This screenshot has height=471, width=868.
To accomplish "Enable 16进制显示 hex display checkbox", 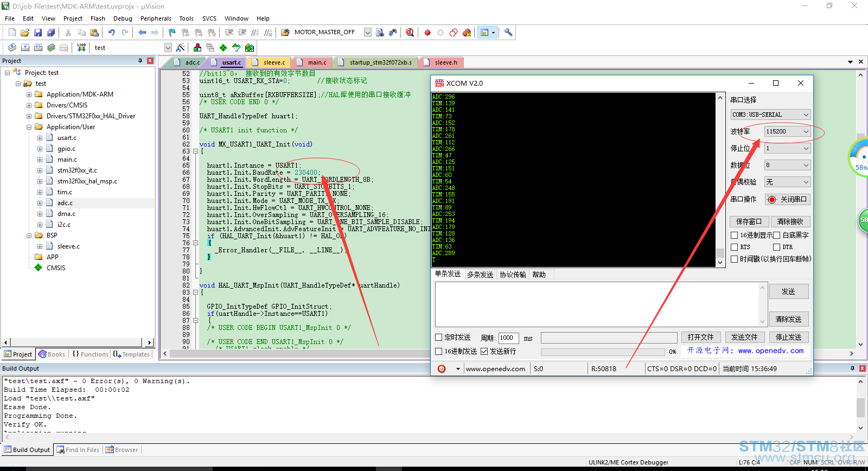I will [734, 235].
